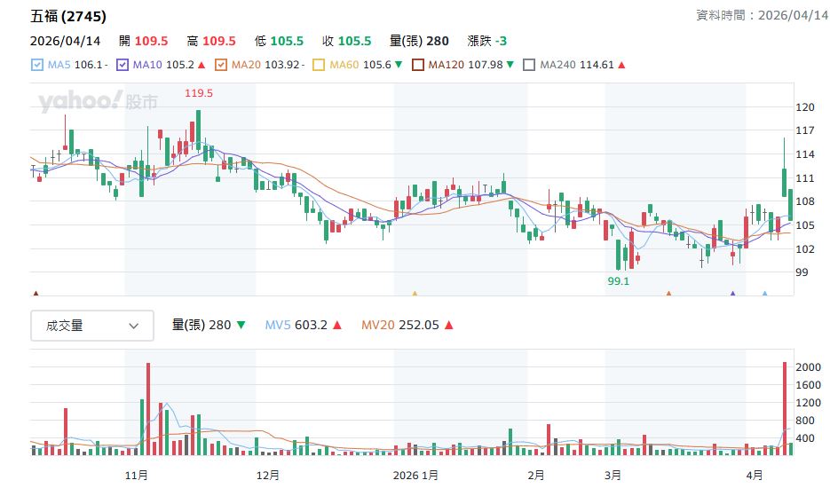Click the 99.1 low price label
830x504 pixels.
tap(618, 281)
